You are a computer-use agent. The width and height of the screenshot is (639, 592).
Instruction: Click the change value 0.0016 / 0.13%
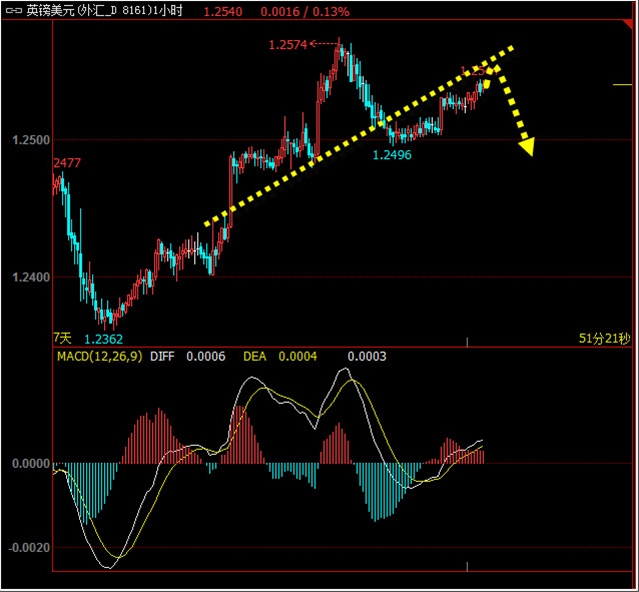[305, 11]
